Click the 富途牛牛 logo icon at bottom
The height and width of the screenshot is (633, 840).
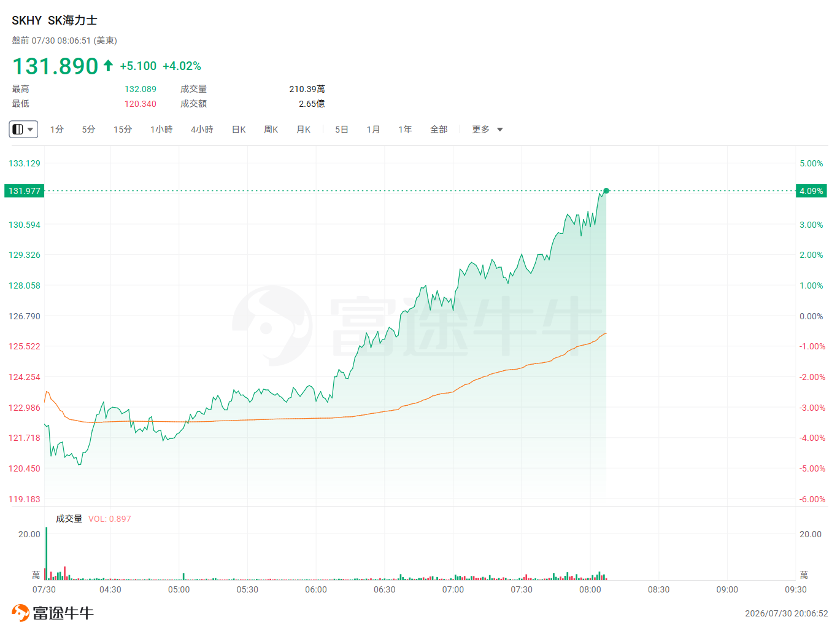pyautogui.click(x=20, y=613)
